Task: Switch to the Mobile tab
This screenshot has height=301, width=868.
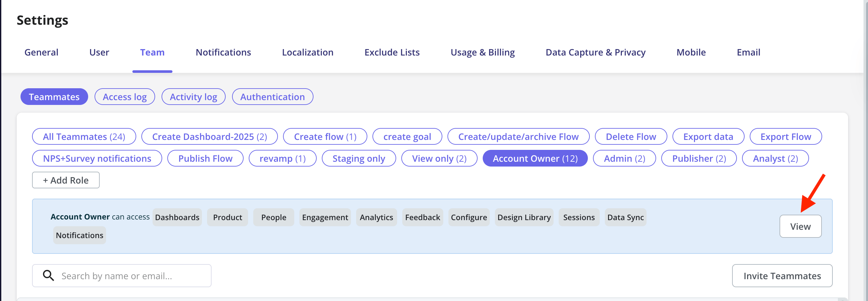Action: coord(691,52)
